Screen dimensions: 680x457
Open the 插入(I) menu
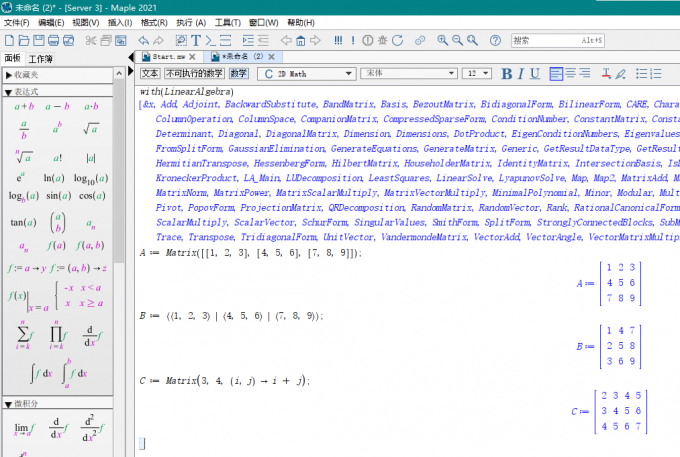click(120, 23)
